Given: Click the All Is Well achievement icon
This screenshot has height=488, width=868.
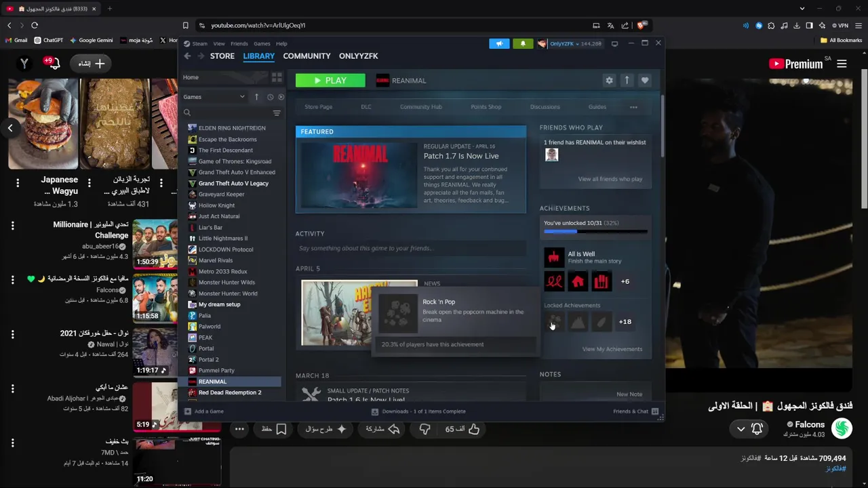Looking at the screenshot, I should (554, 258).
